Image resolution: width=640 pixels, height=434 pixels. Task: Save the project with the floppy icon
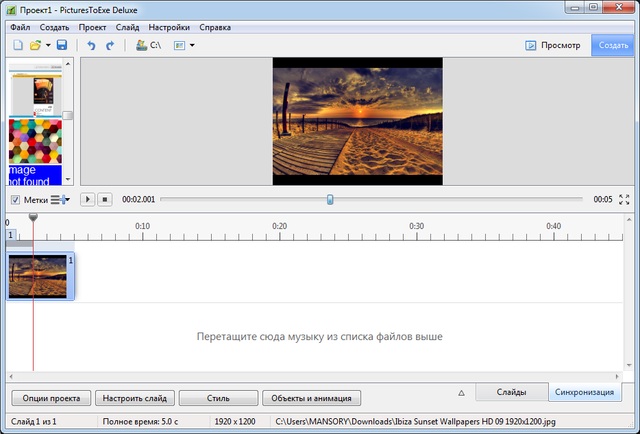tap(62, 46)
